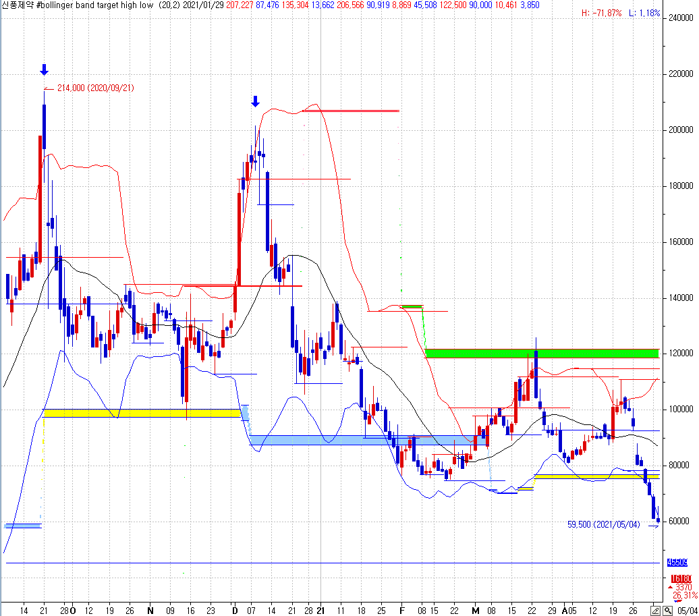699x616 pixels.
Task: Click the 207,227 value in the header
Action: 240,5
